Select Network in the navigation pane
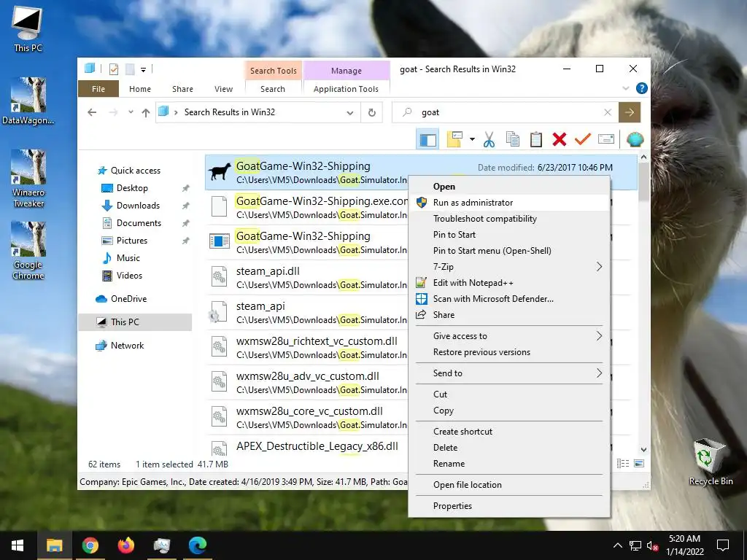This screenshot has height=560, width=747. pos(127,345)
